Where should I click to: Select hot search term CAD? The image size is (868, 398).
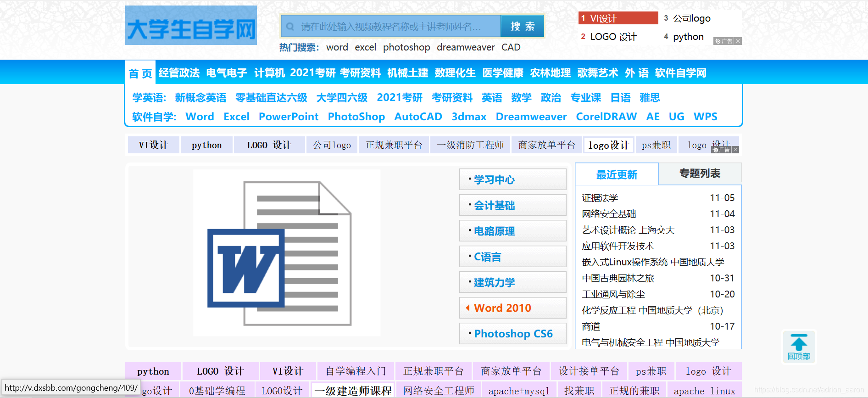click(511, 47)
